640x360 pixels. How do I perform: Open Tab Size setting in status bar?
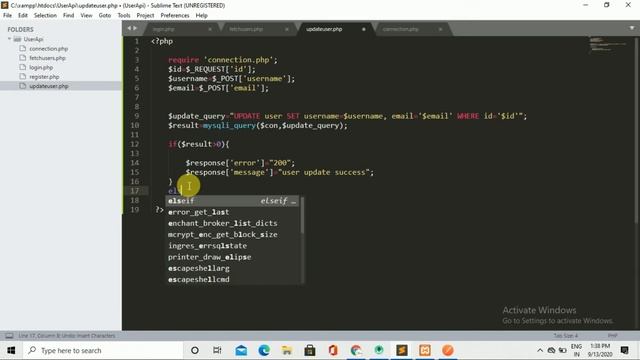click(x=566, y=336)
